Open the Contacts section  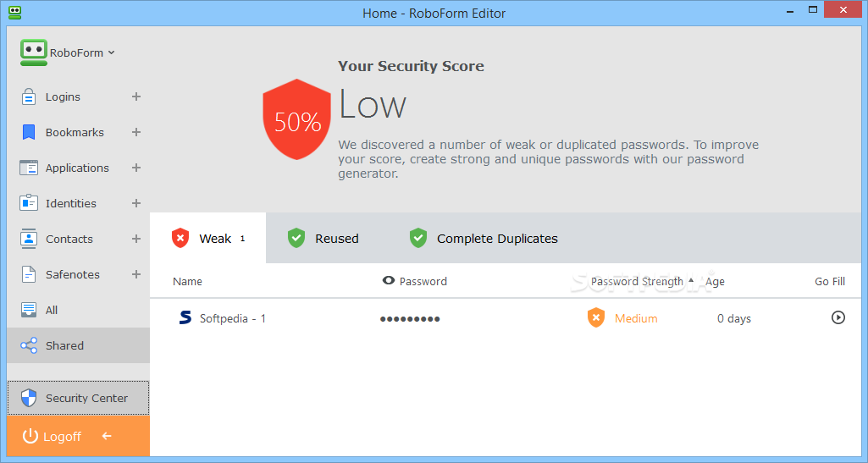(69, 239)
